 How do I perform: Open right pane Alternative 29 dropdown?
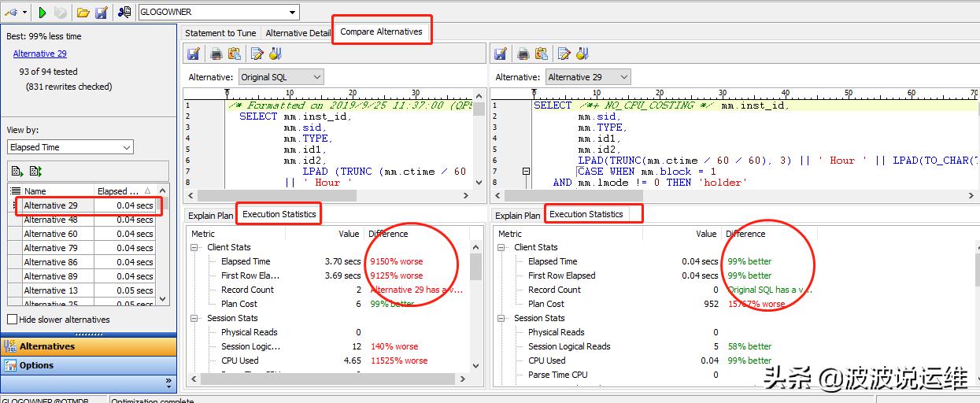coord(588,77)
